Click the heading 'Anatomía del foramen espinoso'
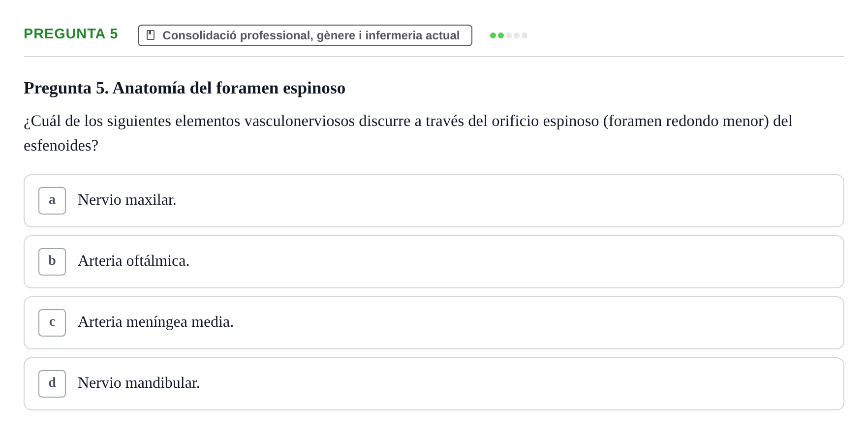Image resolution: width=868 pixels, height=434 pixels. [x=229, y=88]
